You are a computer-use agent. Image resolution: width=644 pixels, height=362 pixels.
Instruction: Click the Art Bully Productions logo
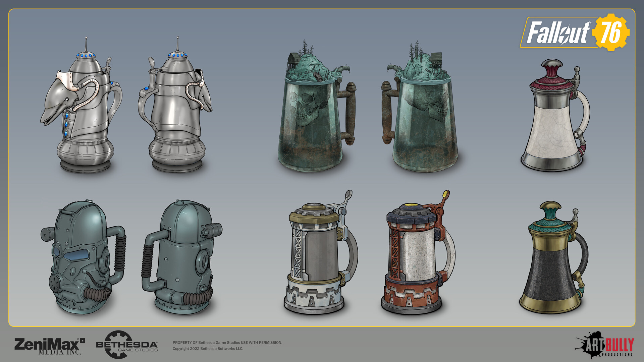click(x=605, y=345)
